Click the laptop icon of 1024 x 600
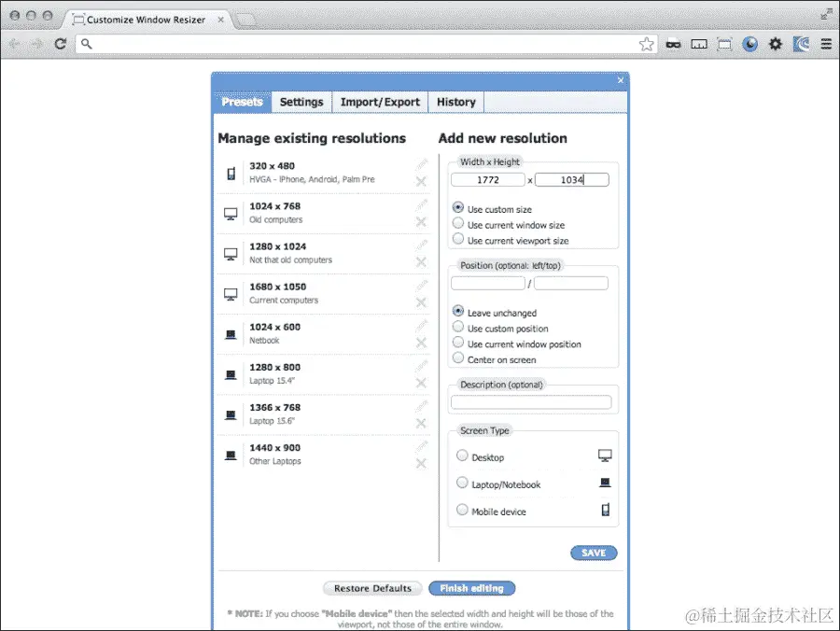 click(231, 335)
